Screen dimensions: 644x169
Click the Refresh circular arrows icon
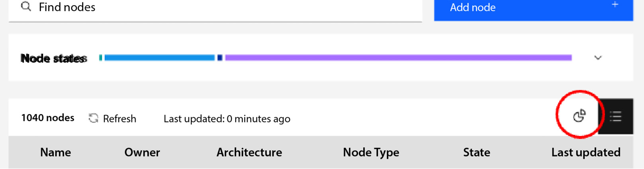click(x=93, y=118)
